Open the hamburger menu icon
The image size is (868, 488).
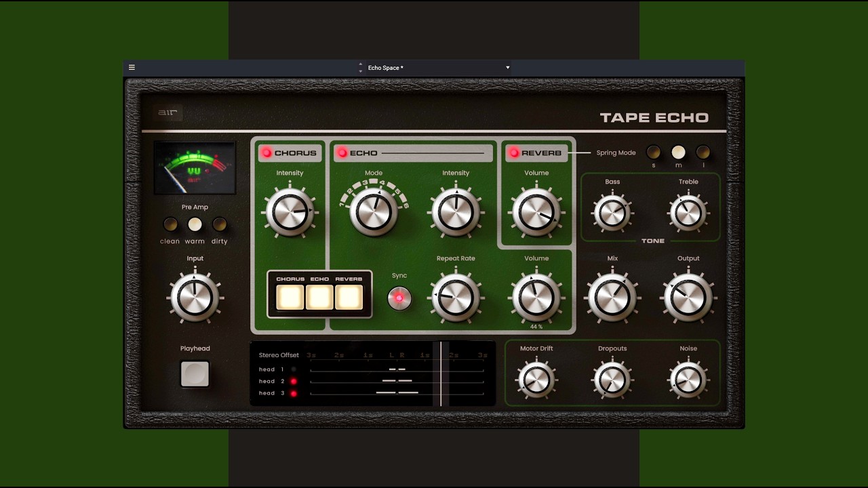tap(132, 68)
